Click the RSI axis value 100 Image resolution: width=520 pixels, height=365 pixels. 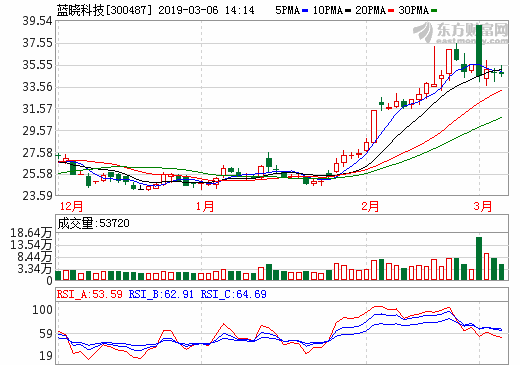[x=42, y=310]
